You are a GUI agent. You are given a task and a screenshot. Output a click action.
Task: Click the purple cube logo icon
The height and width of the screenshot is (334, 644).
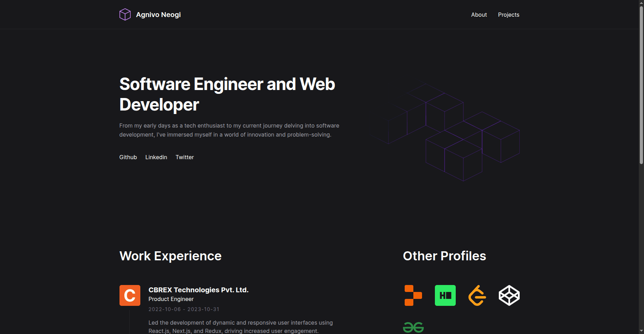pyautogui.click(x=125, y=15)
